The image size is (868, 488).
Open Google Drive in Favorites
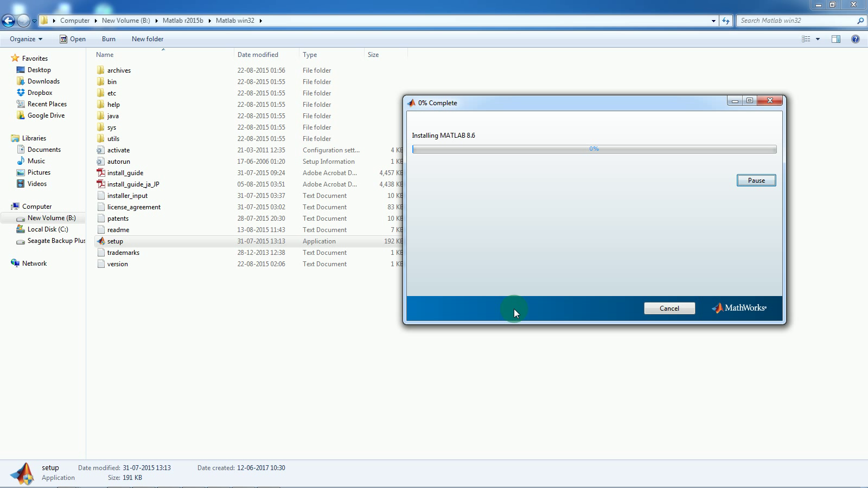coord(41,115)
